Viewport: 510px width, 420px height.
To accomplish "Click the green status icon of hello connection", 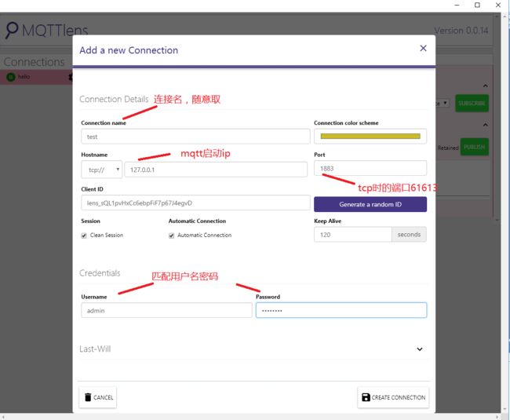I will pyautogui.click(x=11, y=77).
